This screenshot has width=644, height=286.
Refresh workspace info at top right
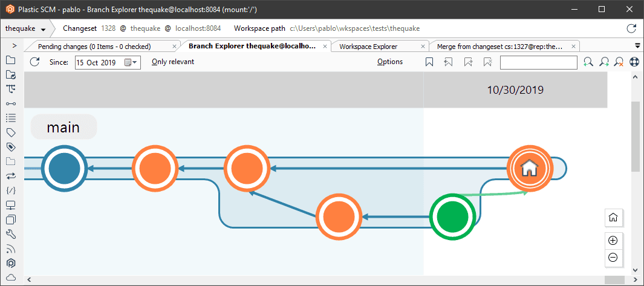631,29
